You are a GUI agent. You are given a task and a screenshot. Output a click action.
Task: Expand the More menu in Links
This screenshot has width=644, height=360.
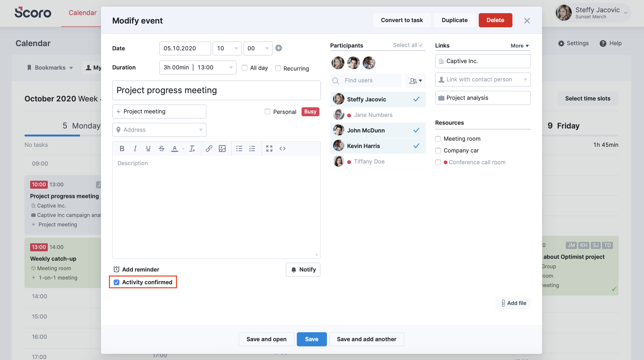(519, 46)
